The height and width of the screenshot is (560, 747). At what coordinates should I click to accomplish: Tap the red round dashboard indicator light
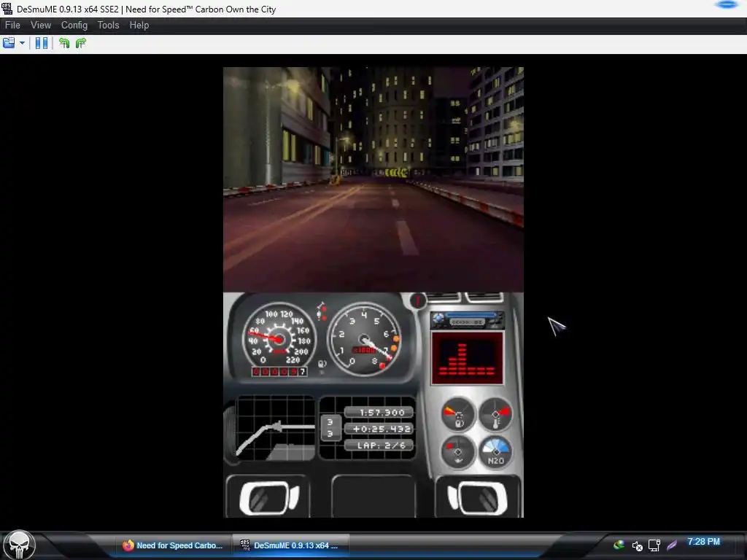418,301
